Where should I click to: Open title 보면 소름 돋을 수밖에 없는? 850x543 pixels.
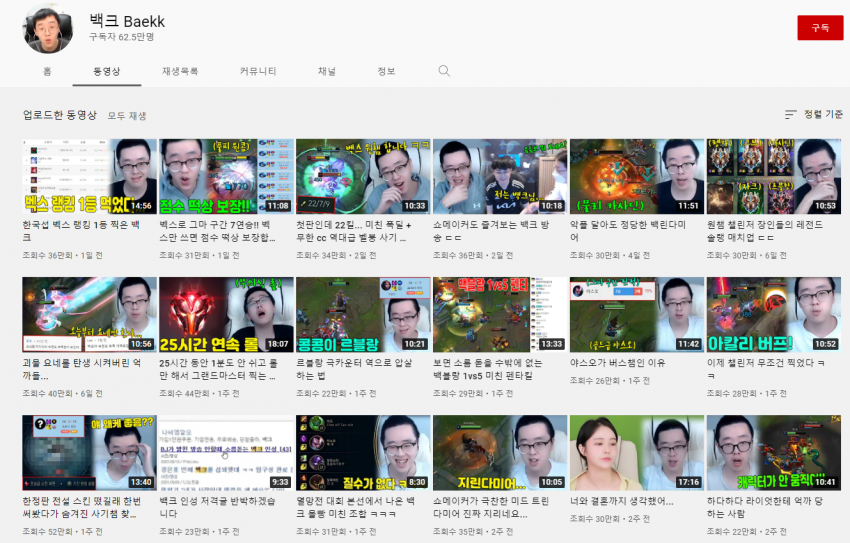click(x=487, y=369)
